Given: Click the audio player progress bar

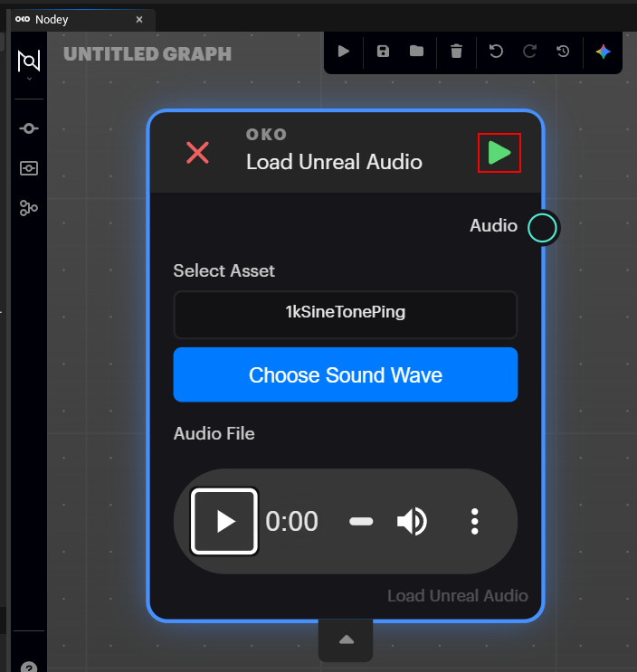Looking at the screenshot, I should coord(361,522).
